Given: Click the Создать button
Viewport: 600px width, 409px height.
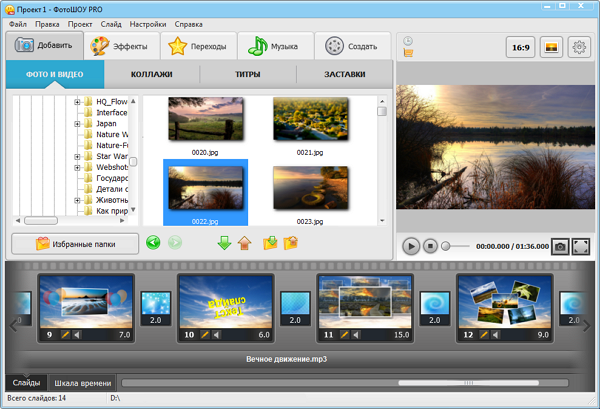Looking at the screenshot, I should tap(352, 46).
